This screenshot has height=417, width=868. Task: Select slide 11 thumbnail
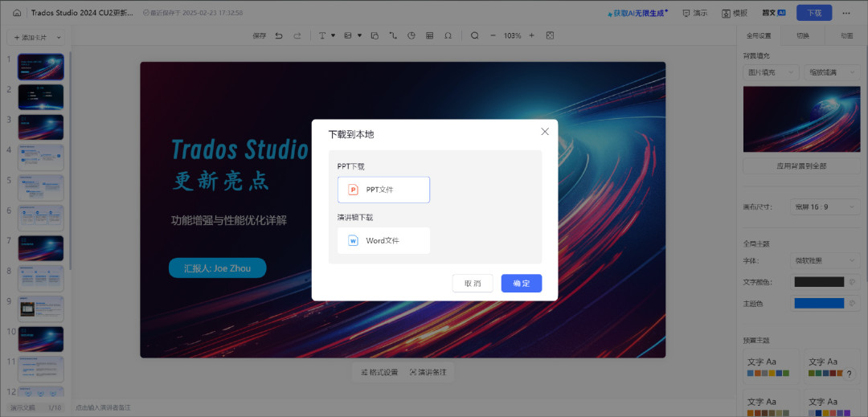41,370
